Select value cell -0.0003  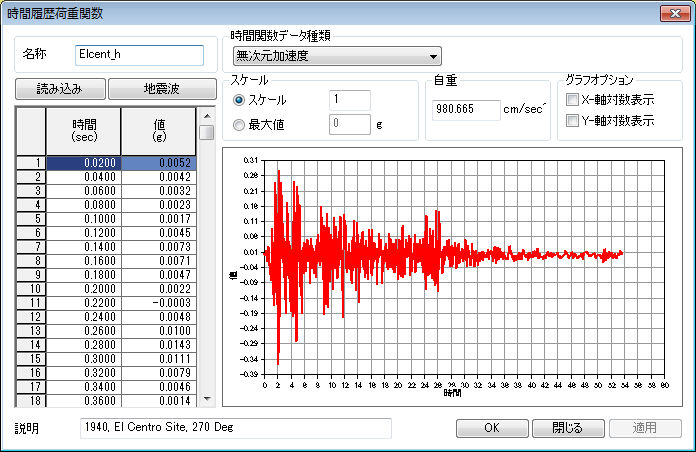(159, 303)
